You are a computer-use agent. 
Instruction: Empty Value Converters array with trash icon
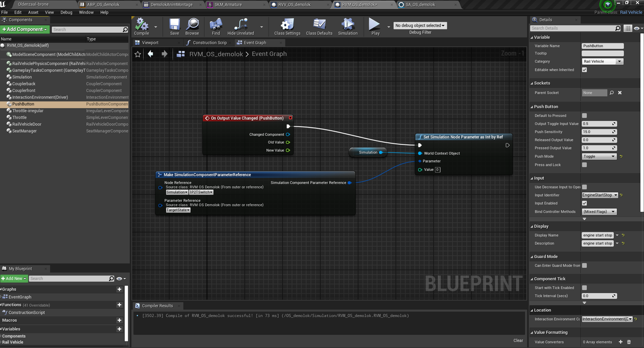[628, 342]
